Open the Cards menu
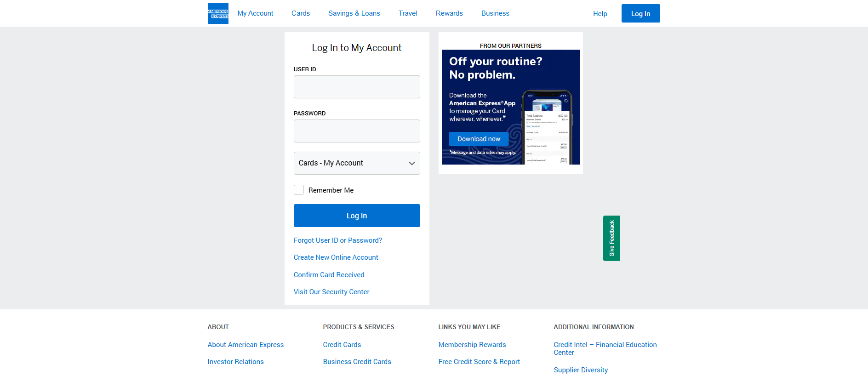This screenshot has width=868, height=376. [x=301, y=13]
